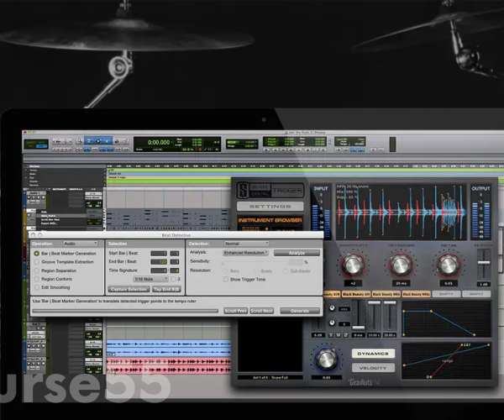504x420 pixels.
Task: Choose 'Make Active' in the track context menu
Action: pos(48,216)
